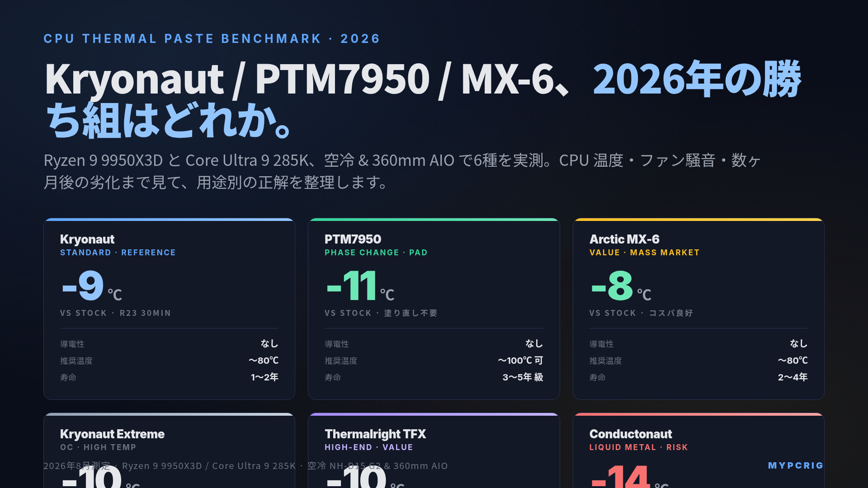The width and height of the screenshot is (868, 488).
Task: Click the footer note starting 2026年8月測定
Action: click(245, 466)
